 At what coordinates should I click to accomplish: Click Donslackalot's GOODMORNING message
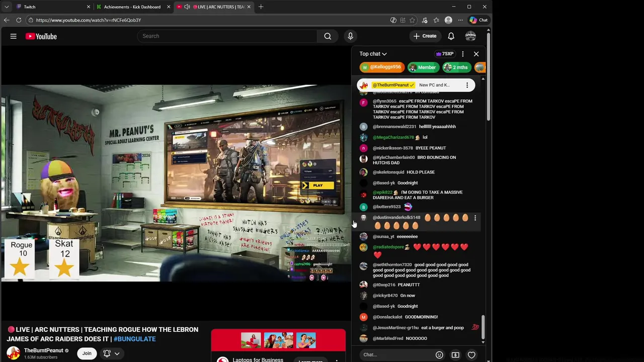[421, 317]
